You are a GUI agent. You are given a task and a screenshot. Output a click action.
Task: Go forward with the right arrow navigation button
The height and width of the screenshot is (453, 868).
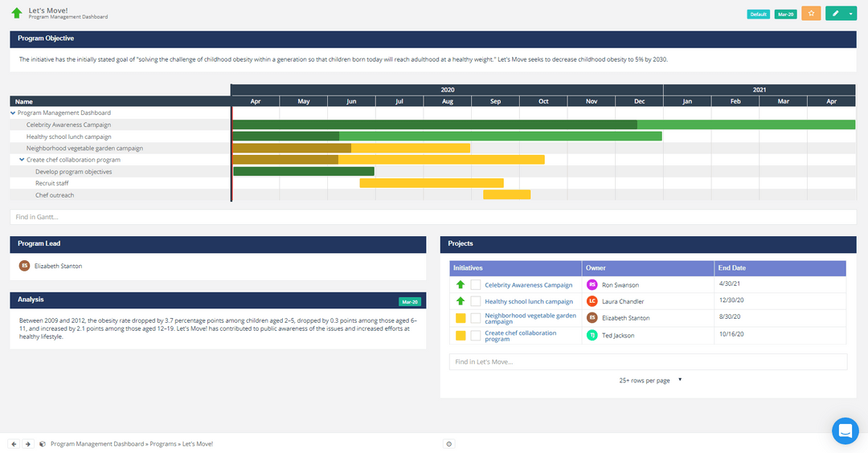(x=27, y=444)
